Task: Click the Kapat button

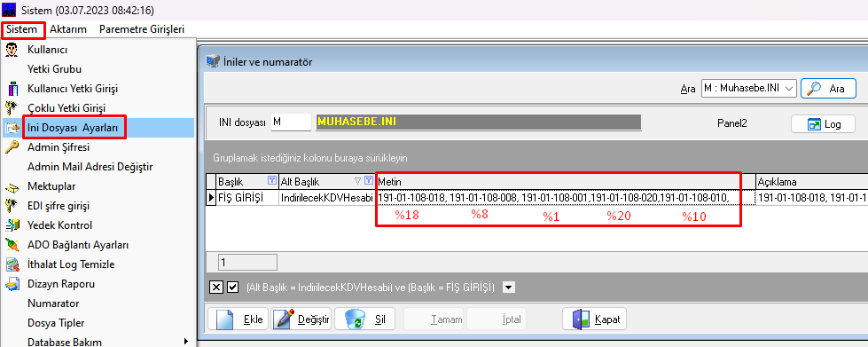Action: click(x=595, y=319)
